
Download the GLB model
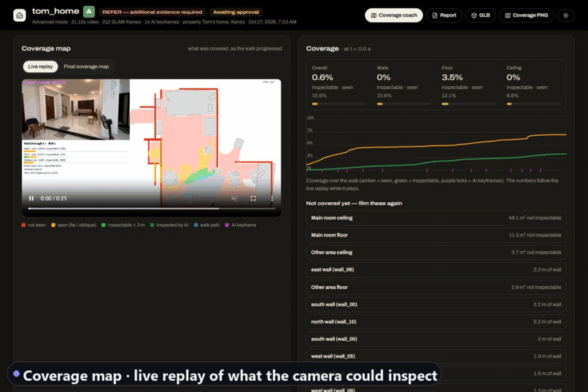pyautogui.click(x=480, y=15)
